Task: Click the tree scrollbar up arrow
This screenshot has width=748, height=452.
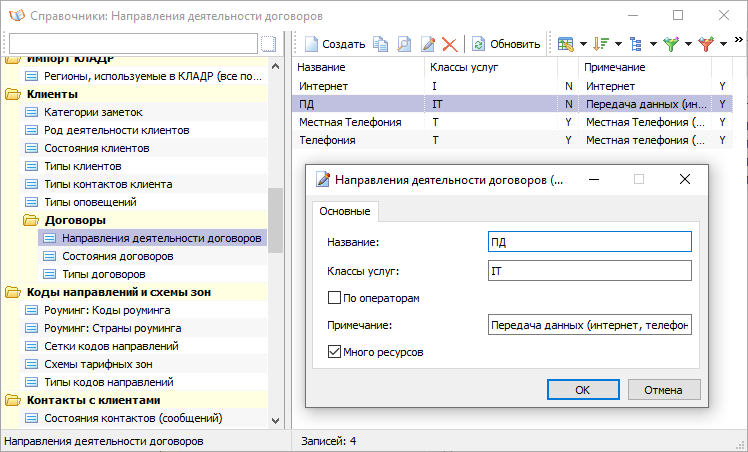Action: coord(275,66)
